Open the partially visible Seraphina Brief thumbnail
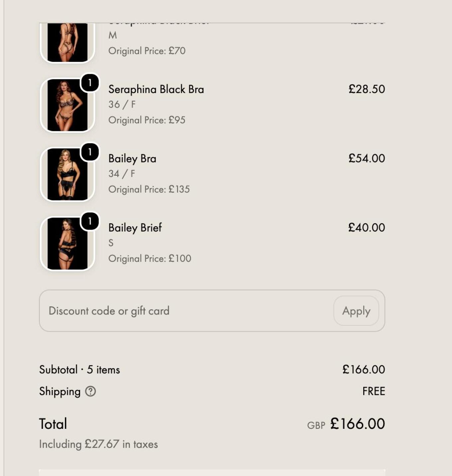The width and height of the screenshot is (452, 476). coord(67,43)
